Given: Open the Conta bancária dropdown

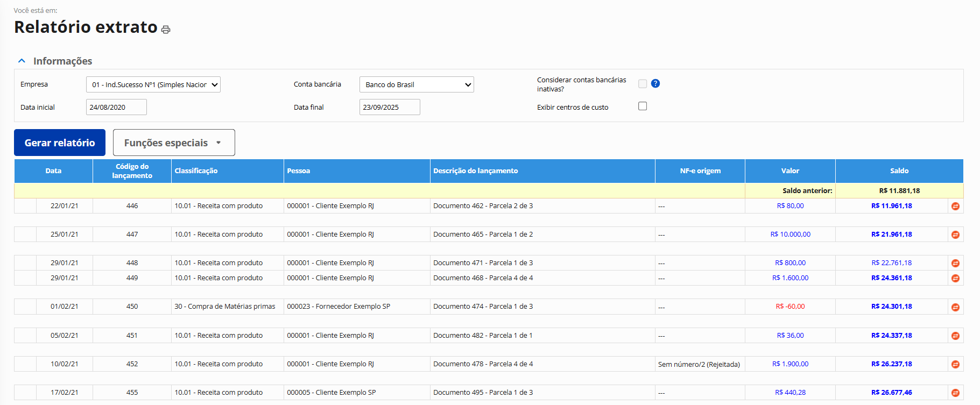Looking at the screenshot, I should (x=417, y=84).
